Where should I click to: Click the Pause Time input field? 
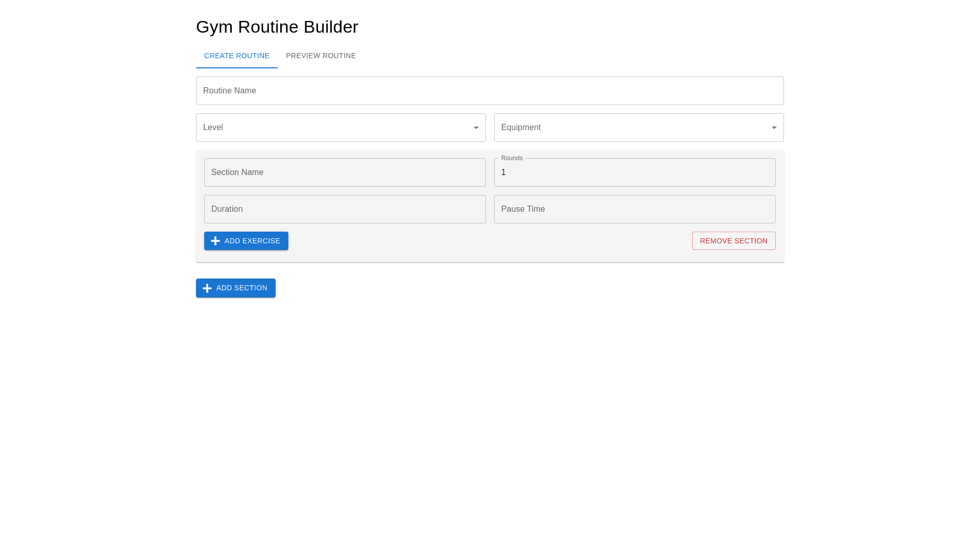tap(634, 209)
